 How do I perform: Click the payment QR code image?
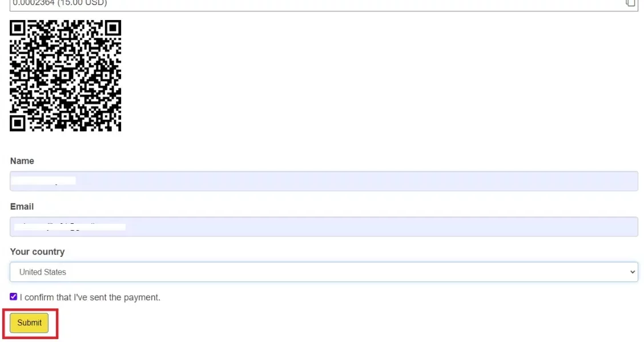coord(66,75)
